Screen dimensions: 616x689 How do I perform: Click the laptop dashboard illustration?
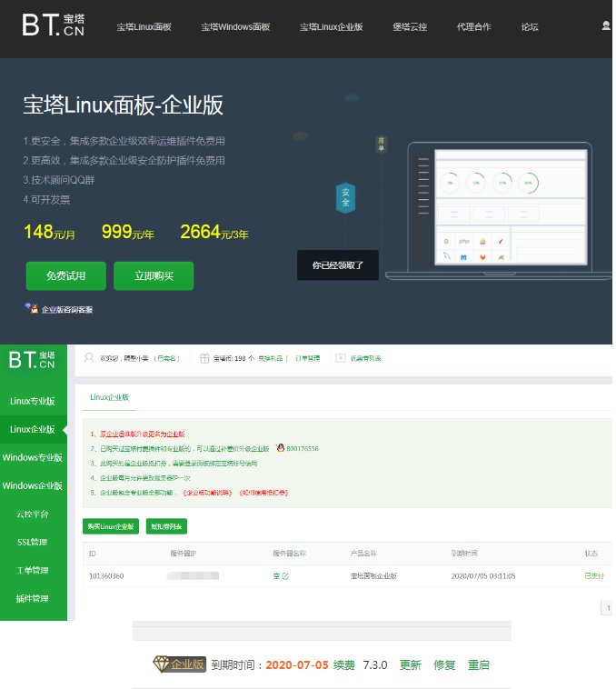pos(501,211)
